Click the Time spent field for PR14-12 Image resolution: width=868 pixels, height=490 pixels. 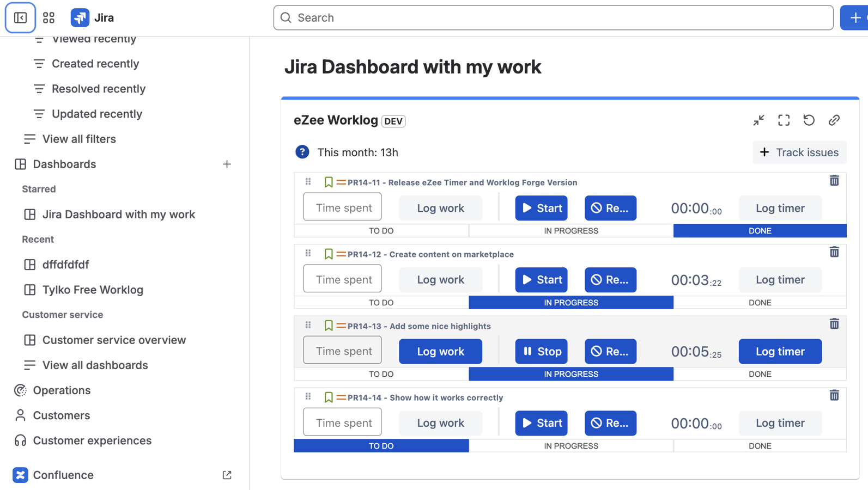[343, 279]
